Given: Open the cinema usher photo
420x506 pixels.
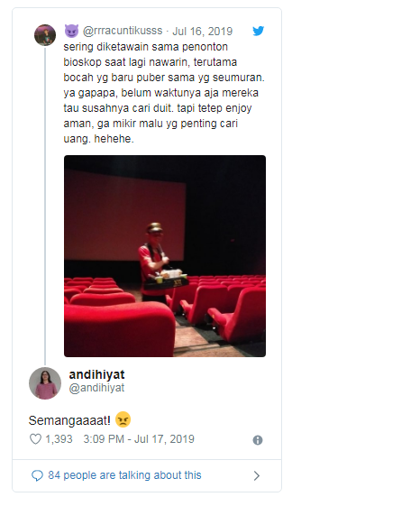Looking at the screenshot, I should (165, 256).
